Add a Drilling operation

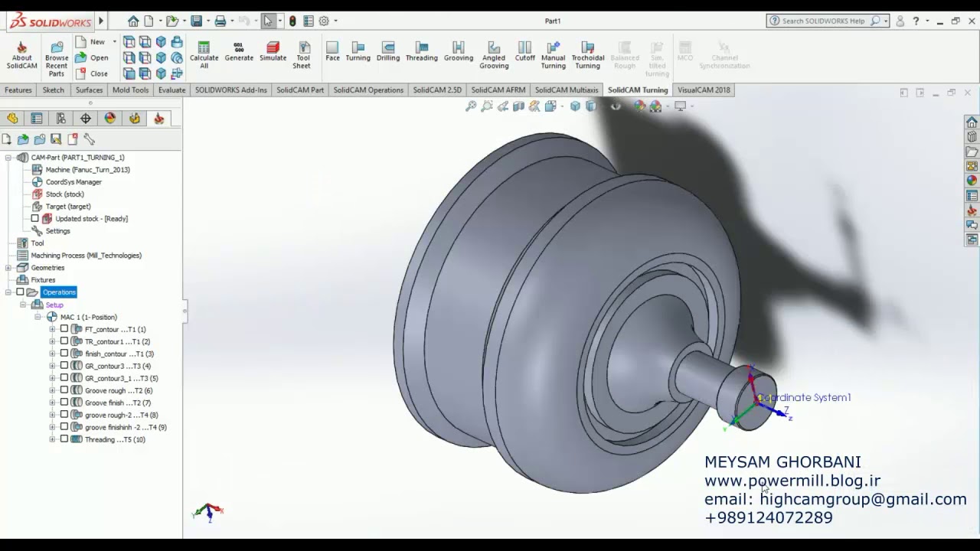point(388,52)
